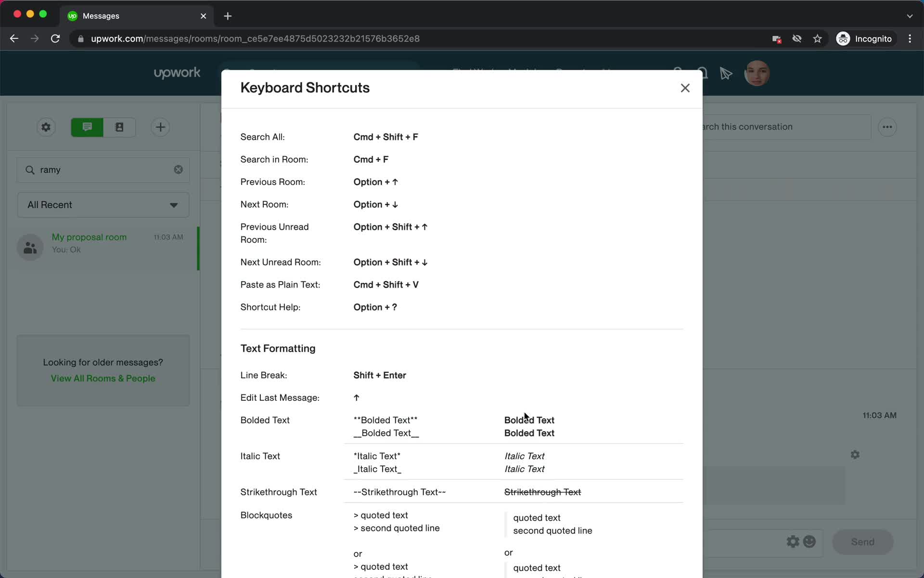Click 'Cmd + Shift + F' shortcut text
The width and height of the screenshot is (924, 578).
coord(385,137)
